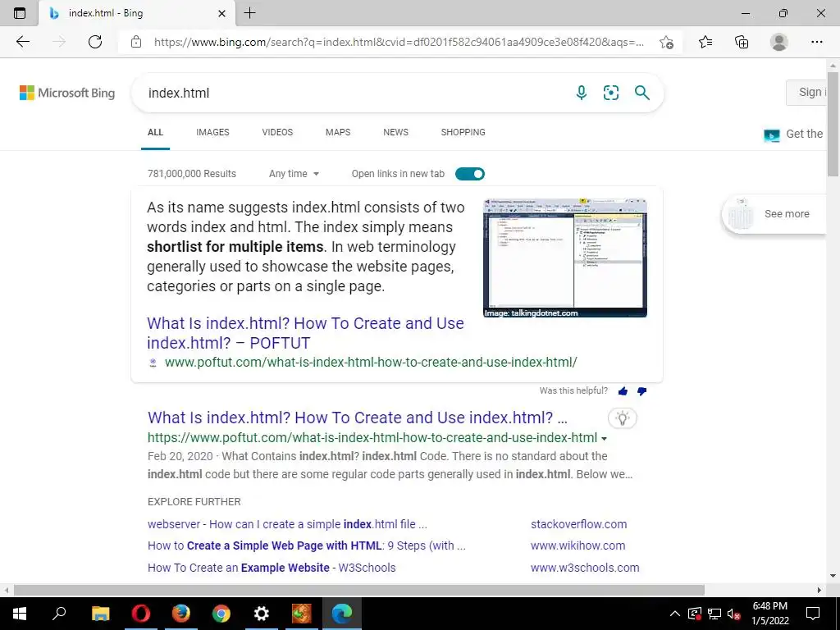Viewport: 840px width, 630px height.
Task: Go back with the browser back arrow
Action: click(22, 42)
